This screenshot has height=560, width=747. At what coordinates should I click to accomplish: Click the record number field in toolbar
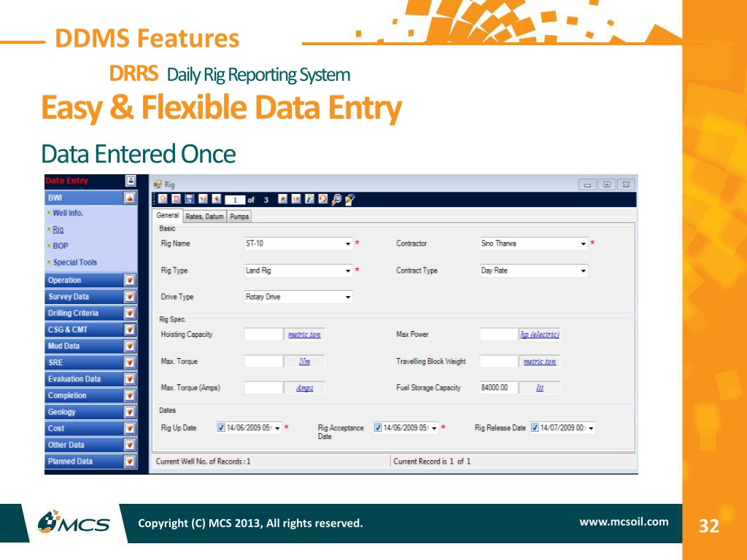click(235, 200)
